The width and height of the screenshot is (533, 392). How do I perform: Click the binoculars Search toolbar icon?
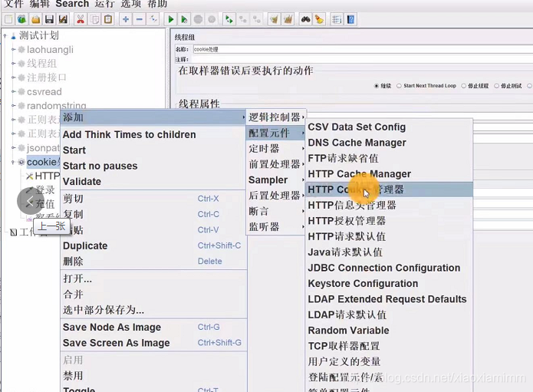tap(305, 19)
